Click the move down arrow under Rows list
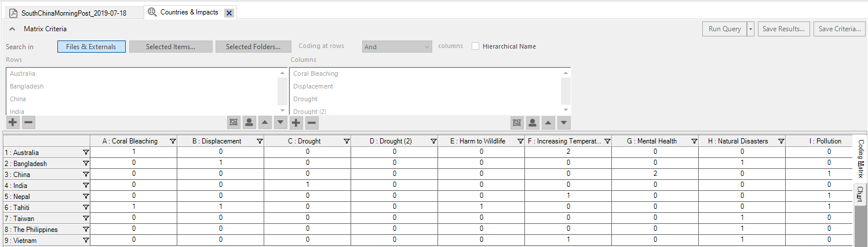The height and width of the screenshot is (247, 868). point(280,122)
